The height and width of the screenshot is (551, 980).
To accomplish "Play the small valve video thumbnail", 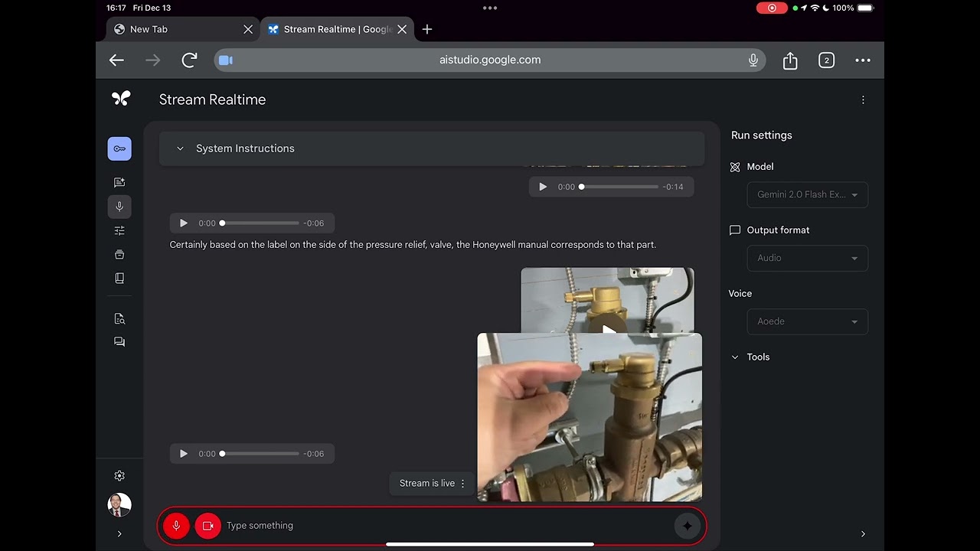I will click(607, 300).
